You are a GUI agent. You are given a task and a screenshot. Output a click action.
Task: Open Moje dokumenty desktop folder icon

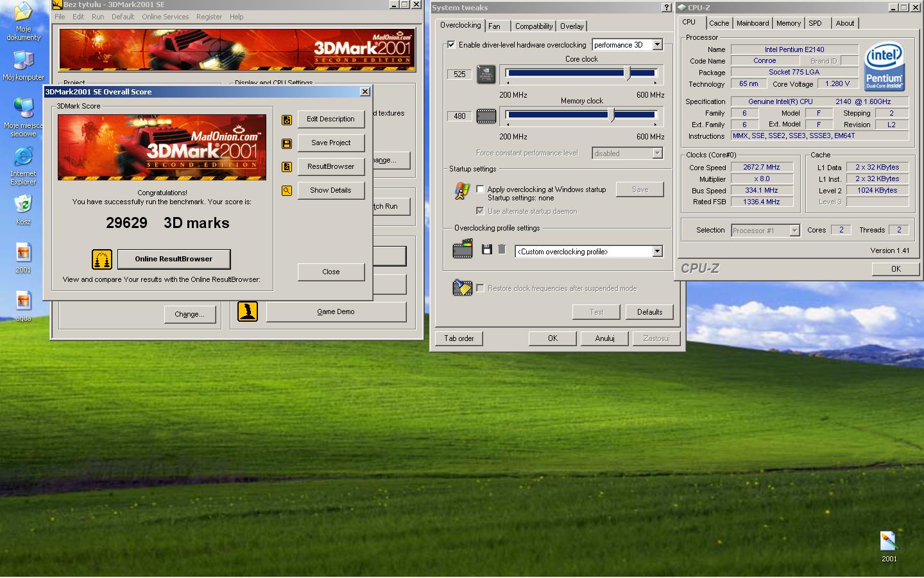pos(23,13)
